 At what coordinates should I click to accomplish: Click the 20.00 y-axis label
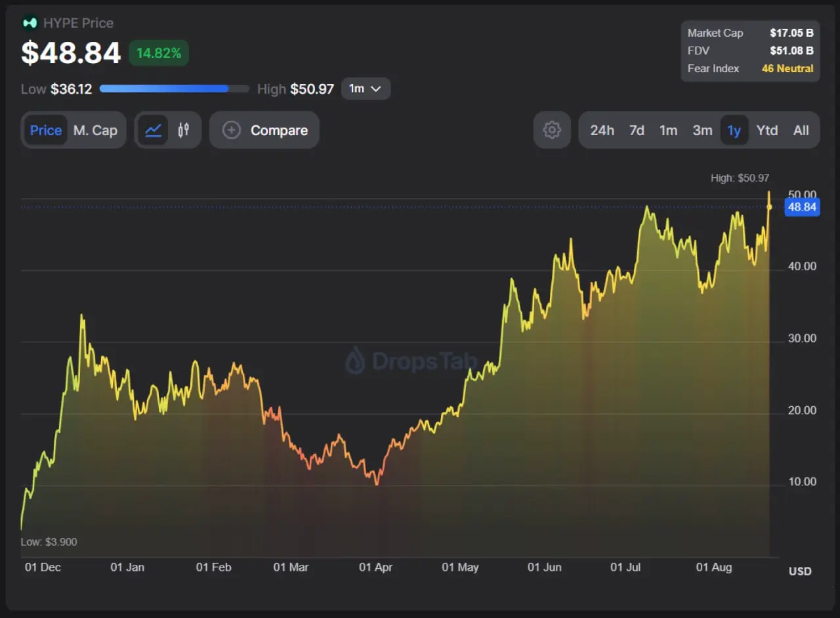tap(802, 411)
